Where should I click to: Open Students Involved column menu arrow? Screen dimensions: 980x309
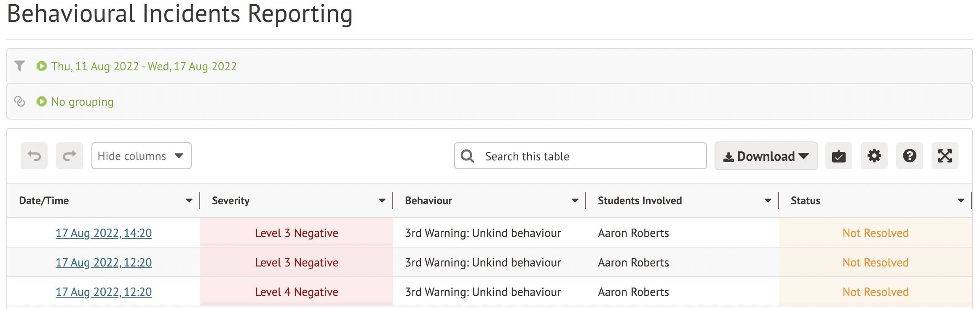(768, 201)
